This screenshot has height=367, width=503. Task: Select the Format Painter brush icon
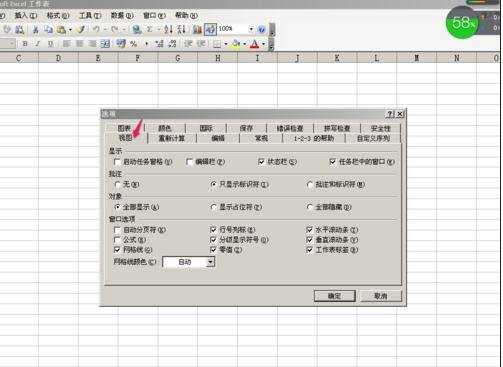point(81,30)
